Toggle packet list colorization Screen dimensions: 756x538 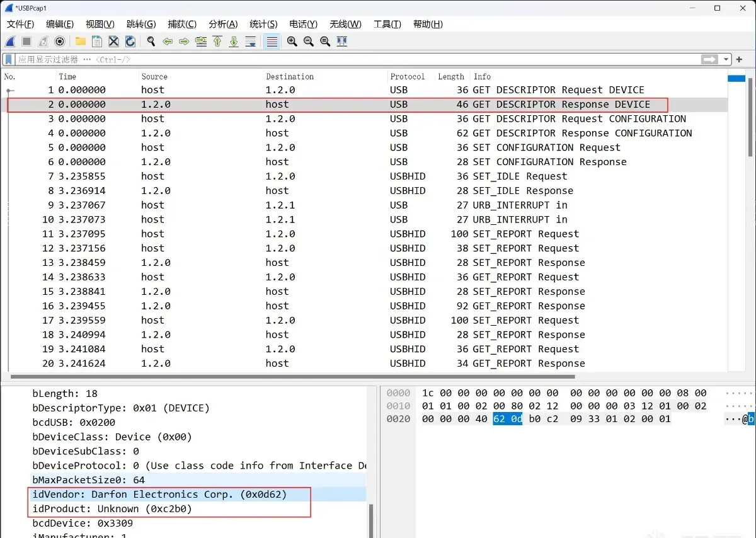point(272,42)
